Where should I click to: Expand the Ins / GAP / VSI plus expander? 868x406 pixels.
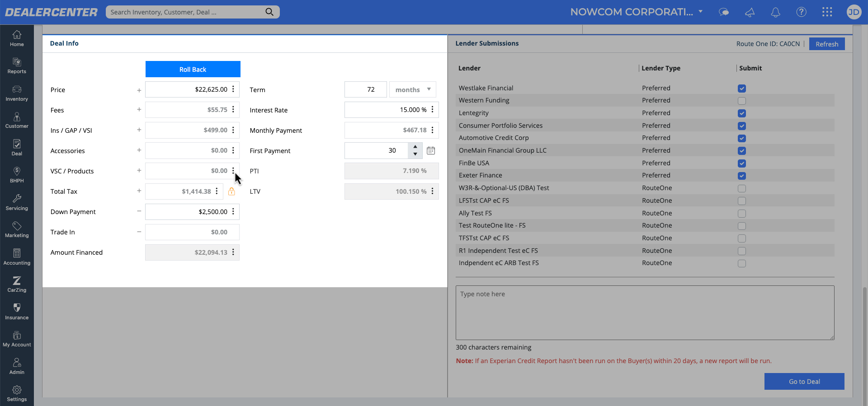coord(139,130)
